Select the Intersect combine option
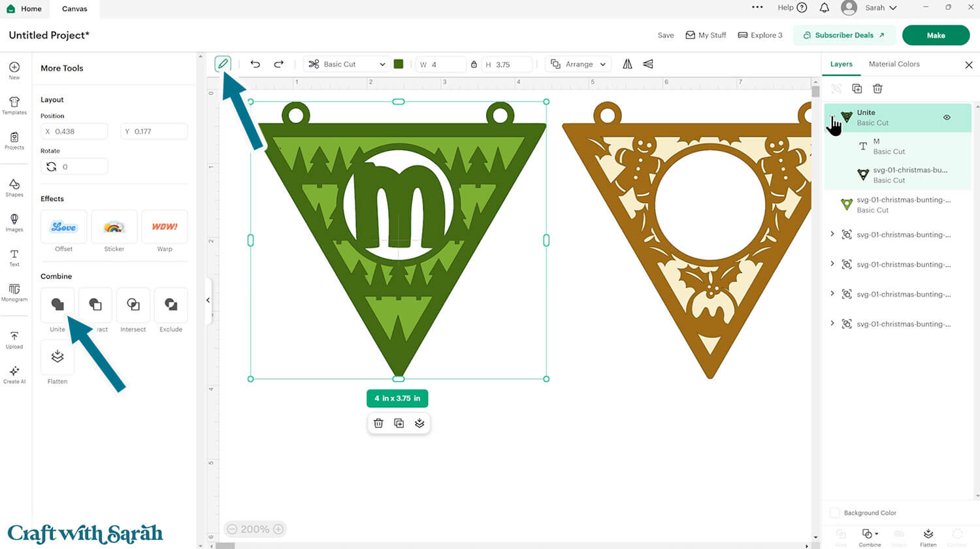Image resolution: width=980 pixels, height=549 pixels. (x=133, y=305)
